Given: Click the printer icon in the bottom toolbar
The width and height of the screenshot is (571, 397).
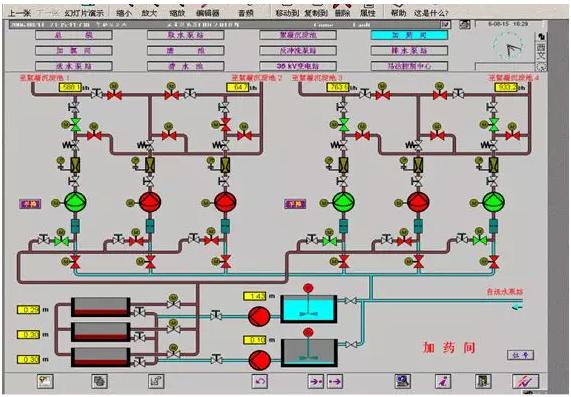Looking at the screenshot, I should [99, 381].
